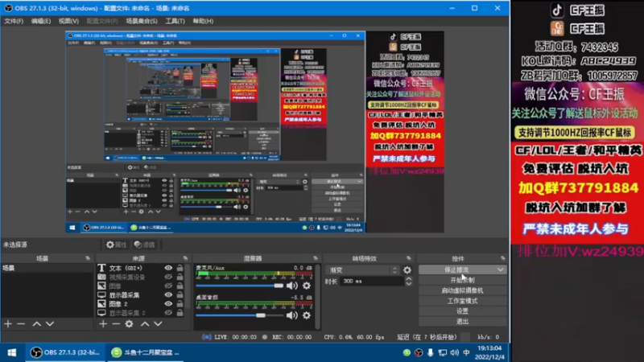Click the 停止推流 button

(x=456, y=269)
